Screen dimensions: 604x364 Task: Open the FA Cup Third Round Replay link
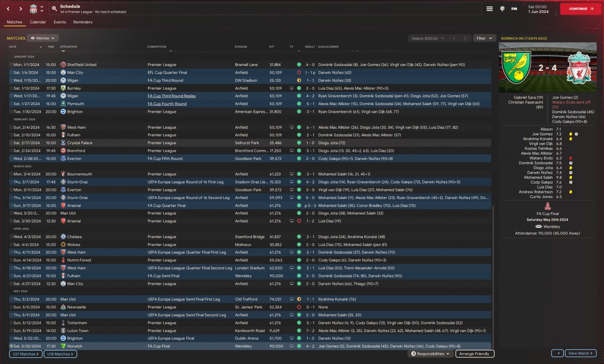pyautogui.click(x=172, y=96)
